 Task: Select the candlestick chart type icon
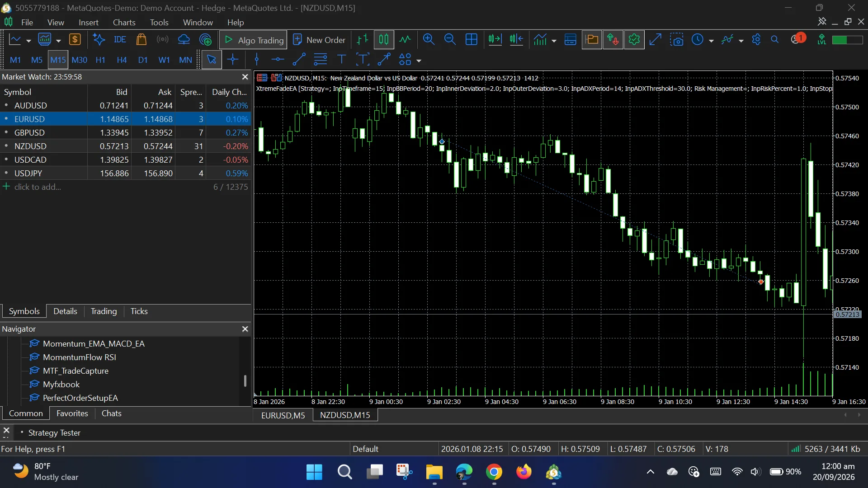pos(384,40)
